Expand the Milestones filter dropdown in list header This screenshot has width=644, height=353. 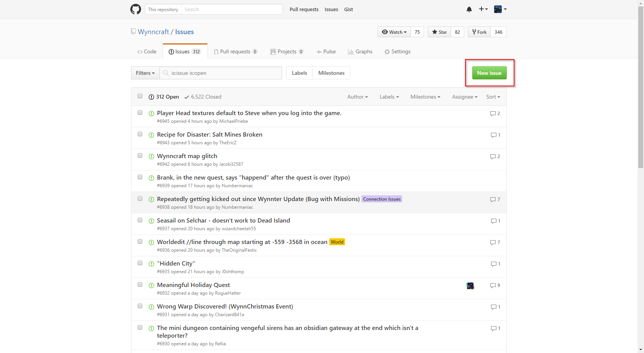point(426,97)
